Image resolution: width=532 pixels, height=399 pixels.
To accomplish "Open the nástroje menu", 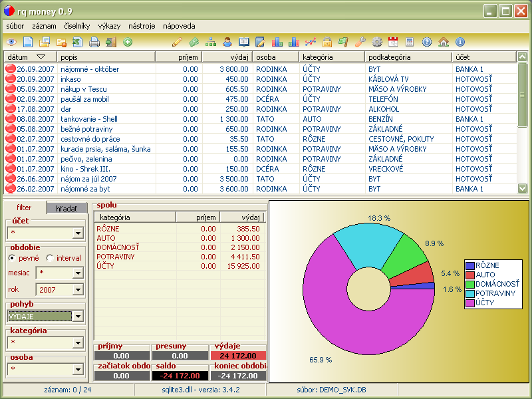I will [x=142, y=26].
